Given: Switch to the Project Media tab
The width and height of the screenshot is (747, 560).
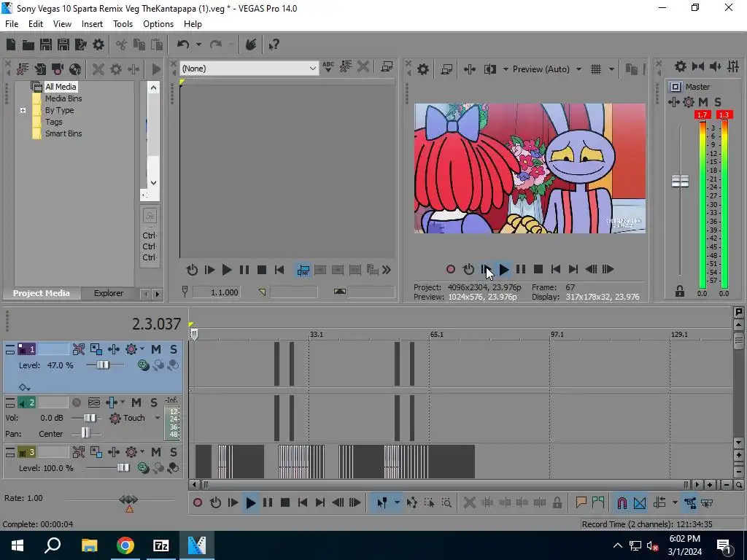Looking at the screenshot, I should tap(41, 293).
